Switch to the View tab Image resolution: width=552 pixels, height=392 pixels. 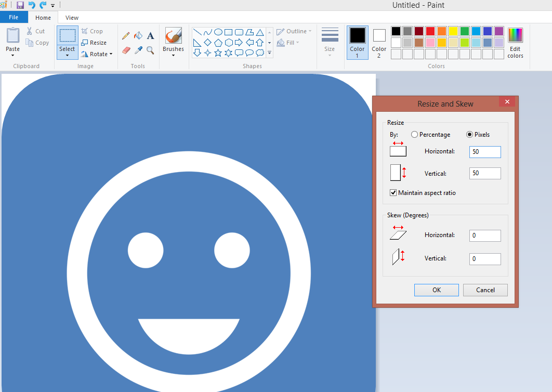pyautogui.click(x=72, y=18)
